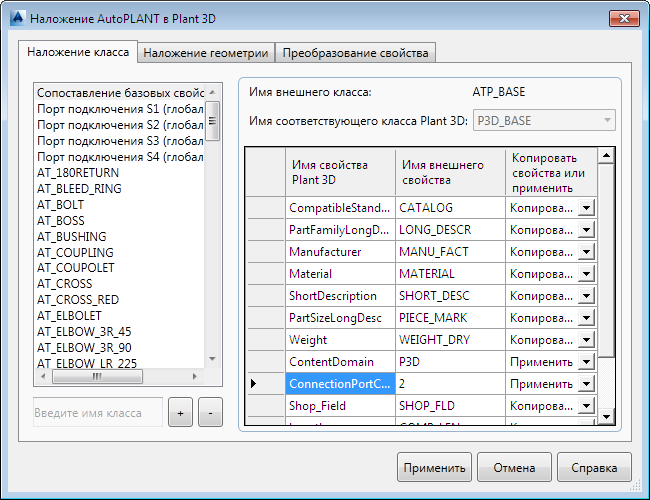Select AT_BUSHING in class list

point(120,236)
